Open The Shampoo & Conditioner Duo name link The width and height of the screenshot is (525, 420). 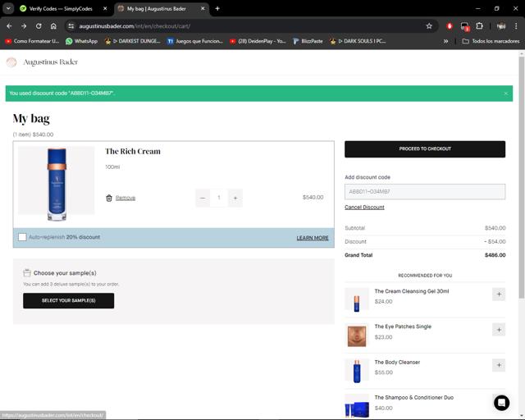tap(413, 398)
